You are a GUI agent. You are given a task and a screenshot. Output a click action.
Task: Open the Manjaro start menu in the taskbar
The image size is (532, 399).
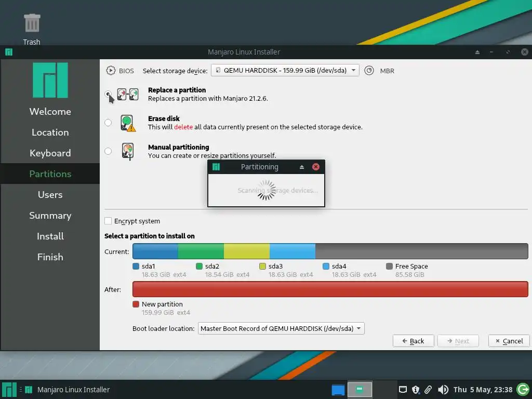click(x=9, y=390)
